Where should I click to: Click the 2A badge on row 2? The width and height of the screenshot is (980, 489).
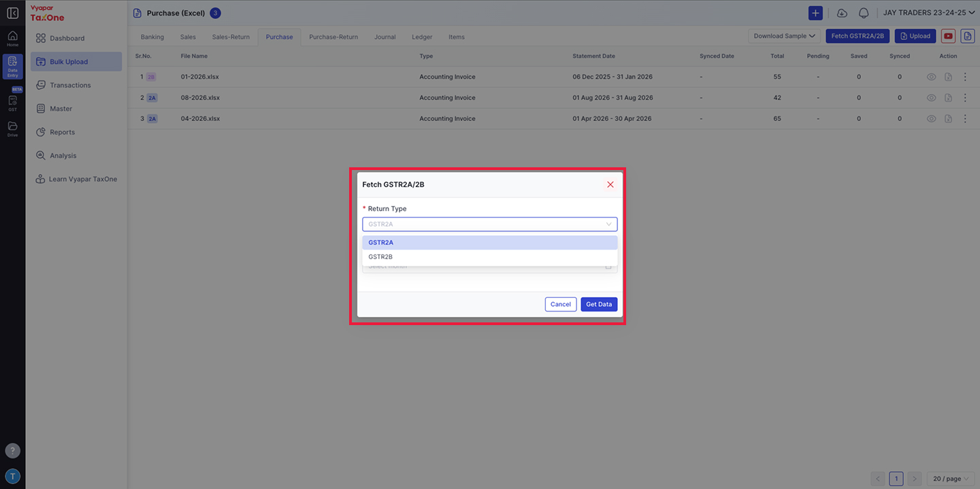152,98
